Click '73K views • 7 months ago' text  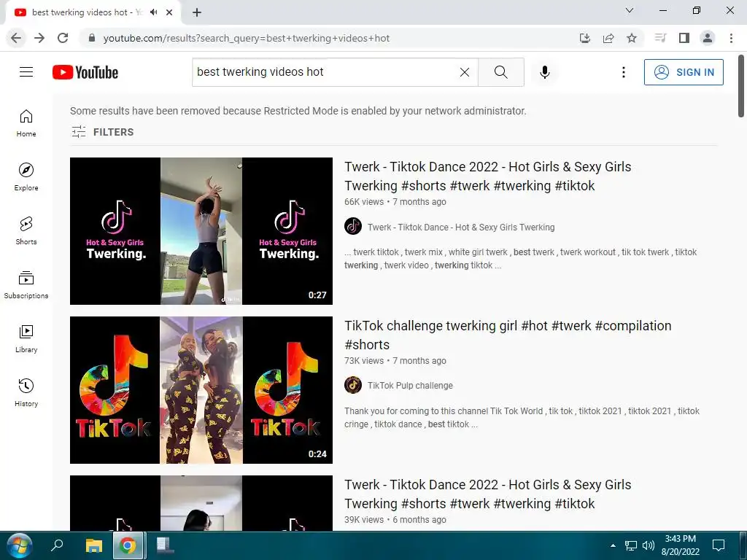[395, 361]
